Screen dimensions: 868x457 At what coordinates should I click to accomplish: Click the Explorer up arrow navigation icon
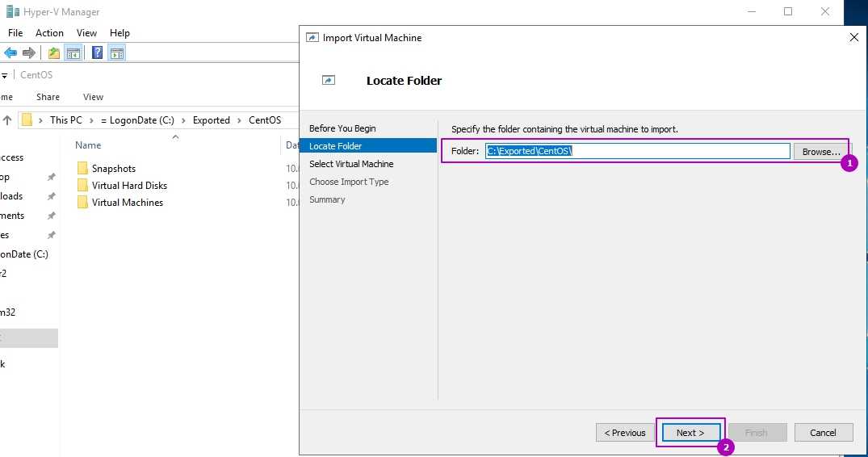[7, 120]
